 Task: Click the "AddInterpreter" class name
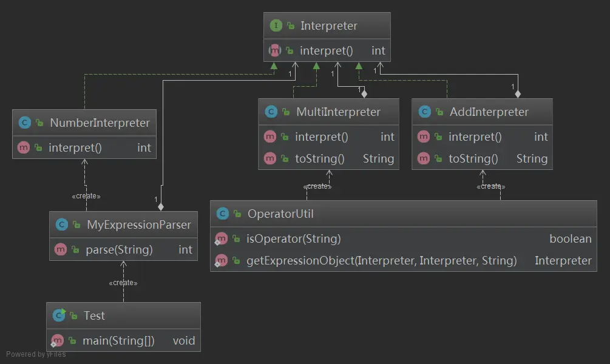(489, 112)
